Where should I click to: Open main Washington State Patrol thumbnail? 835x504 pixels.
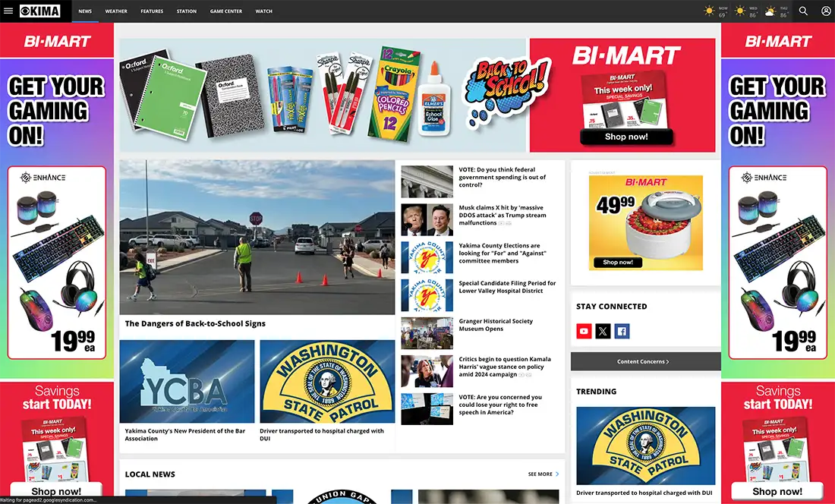pyautogui.click(x=327, y=382)
